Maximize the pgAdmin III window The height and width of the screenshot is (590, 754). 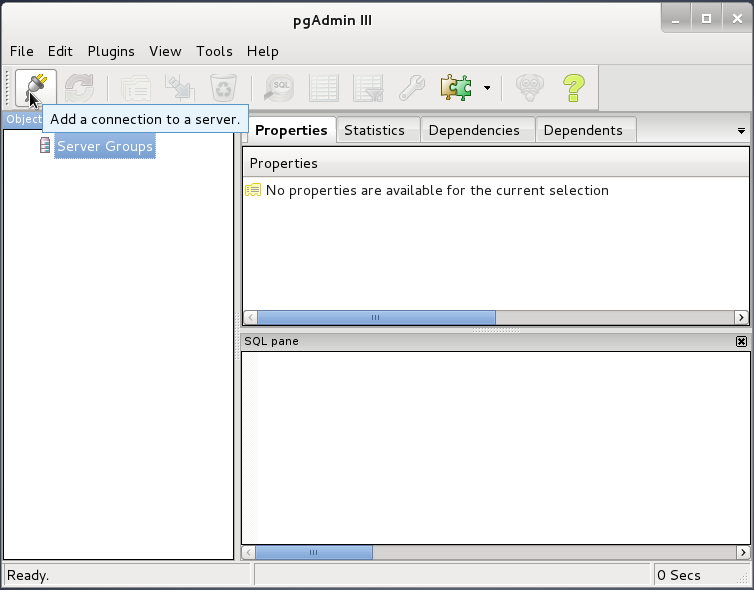706,18
